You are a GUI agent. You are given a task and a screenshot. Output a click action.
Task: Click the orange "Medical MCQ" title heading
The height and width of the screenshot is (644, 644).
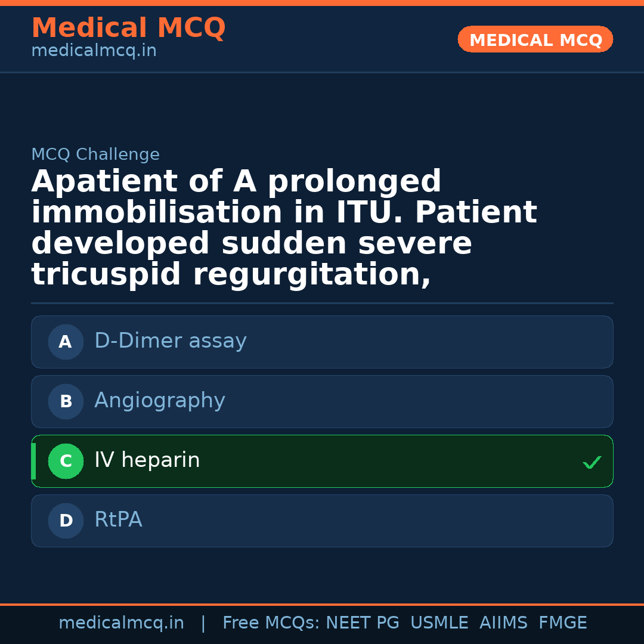tap(128, 28)
